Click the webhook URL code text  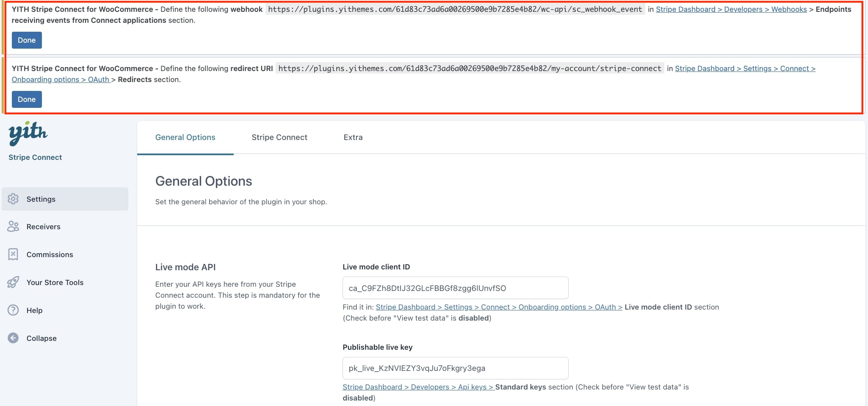click(455, 9)
